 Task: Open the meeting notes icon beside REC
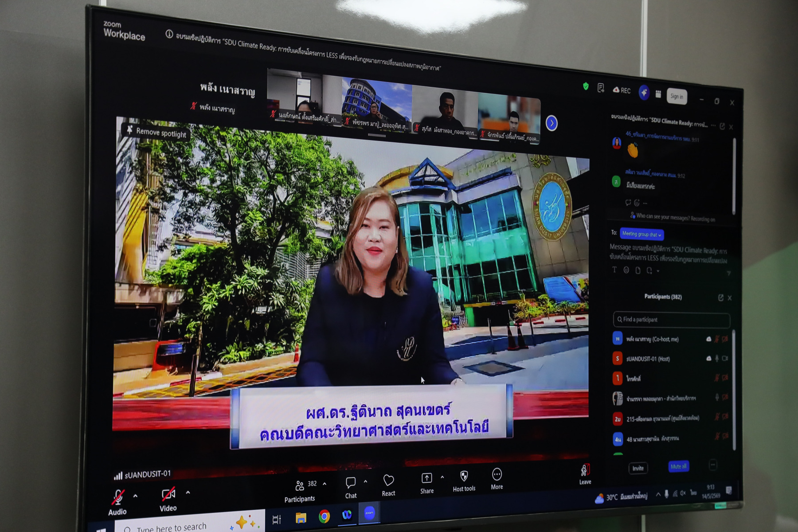coord(601,88)
